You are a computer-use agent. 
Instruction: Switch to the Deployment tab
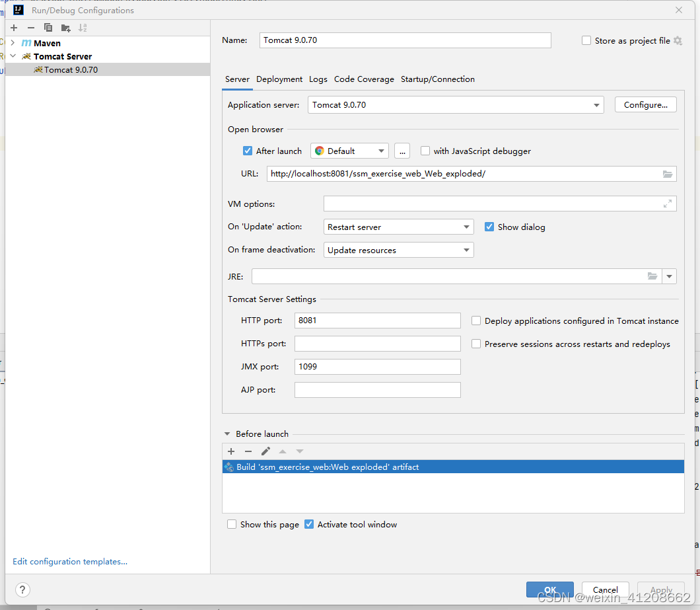pyautogui.click(x=279, y=79)
